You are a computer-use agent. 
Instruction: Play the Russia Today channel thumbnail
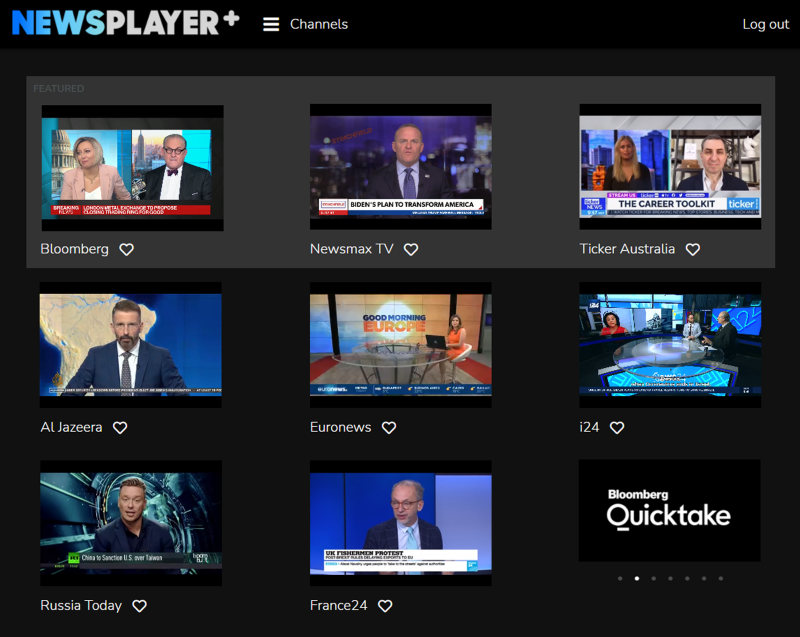point(131,523)
